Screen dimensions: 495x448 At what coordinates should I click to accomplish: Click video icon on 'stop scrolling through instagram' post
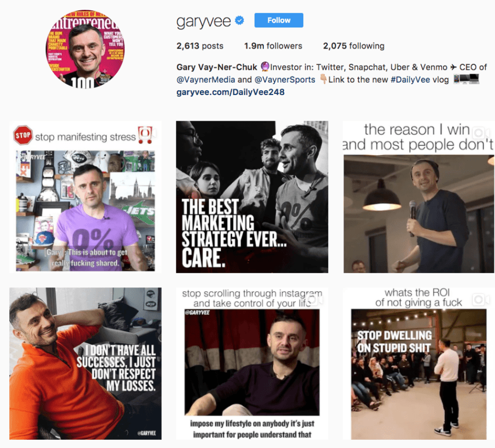pyautogui.click(x=314, y=299)
